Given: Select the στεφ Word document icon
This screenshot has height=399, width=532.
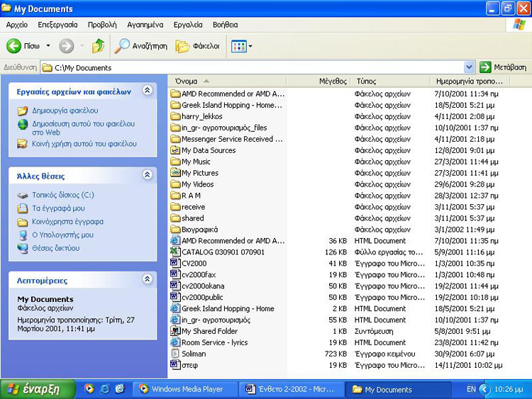Looking at the screenshot, I should point(175,365).
